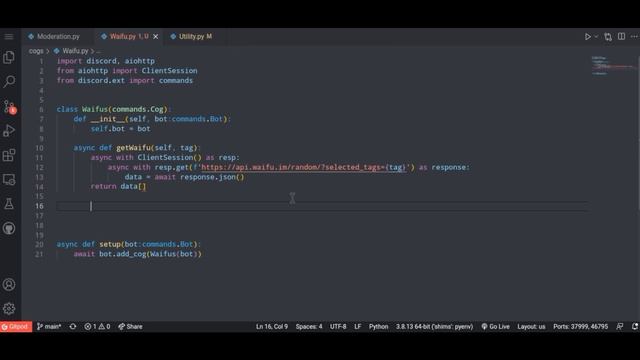Open the Source Control view
The image size is (640, 360).
[x=9, y=107]
